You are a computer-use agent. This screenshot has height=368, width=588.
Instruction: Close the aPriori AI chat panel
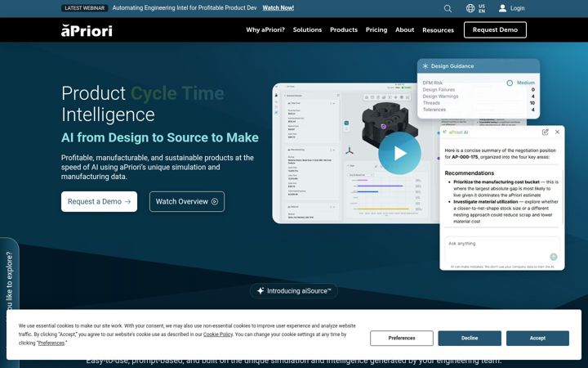pyautogui.click(x=557, y=132)
